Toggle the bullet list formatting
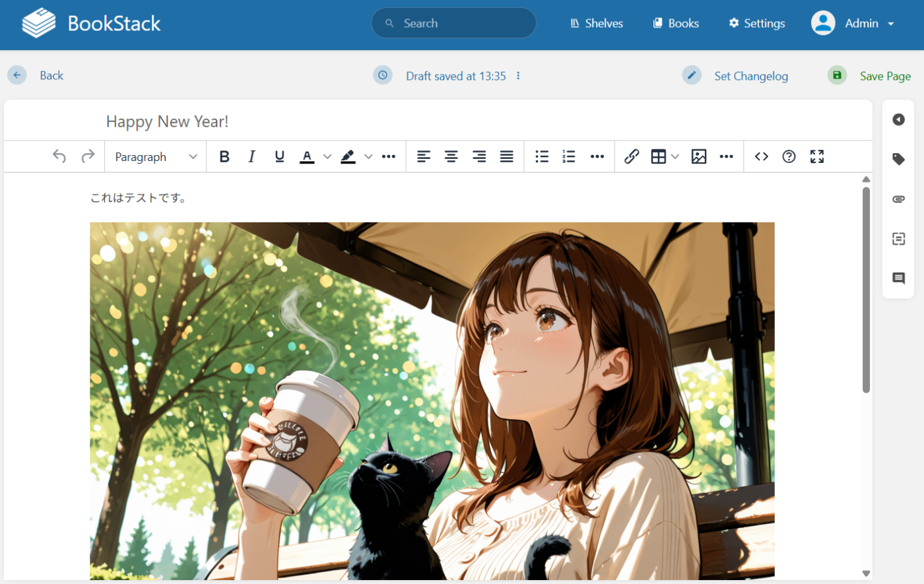Viewport: 924px width, 584px height. pyautogui.click(x=541, y=156)
